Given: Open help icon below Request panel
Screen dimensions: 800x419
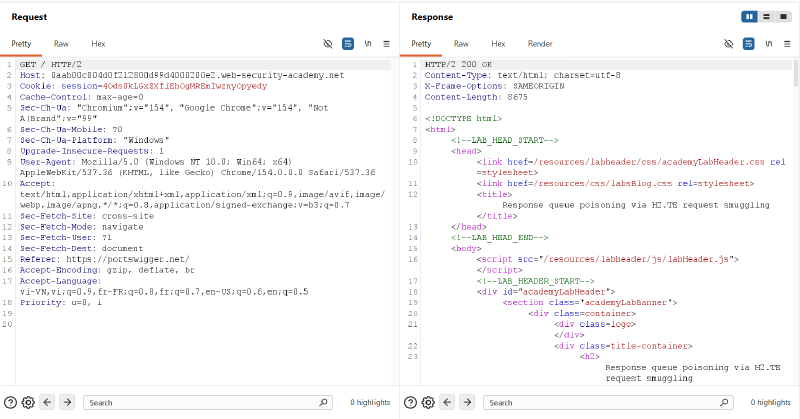Looking at the screenshot, I should (10, 403).
